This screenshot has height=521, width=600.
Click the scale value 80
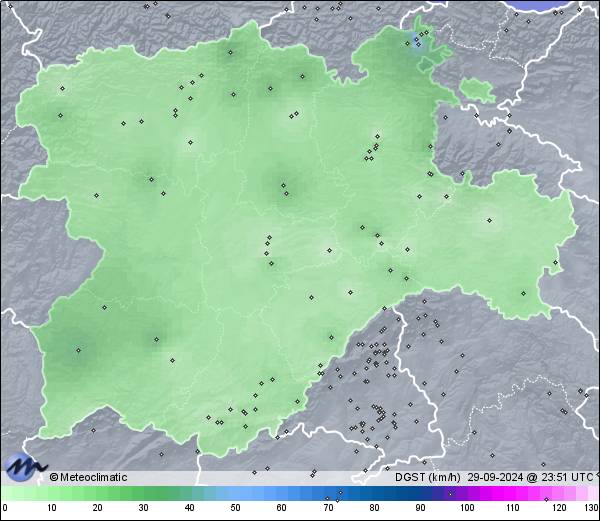click(375, 508)
